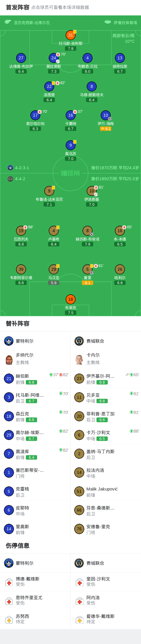This screenshot has width=141, height=644.
Task: Select player 5 塞里 rated 8.1
Action: (88, 269)
